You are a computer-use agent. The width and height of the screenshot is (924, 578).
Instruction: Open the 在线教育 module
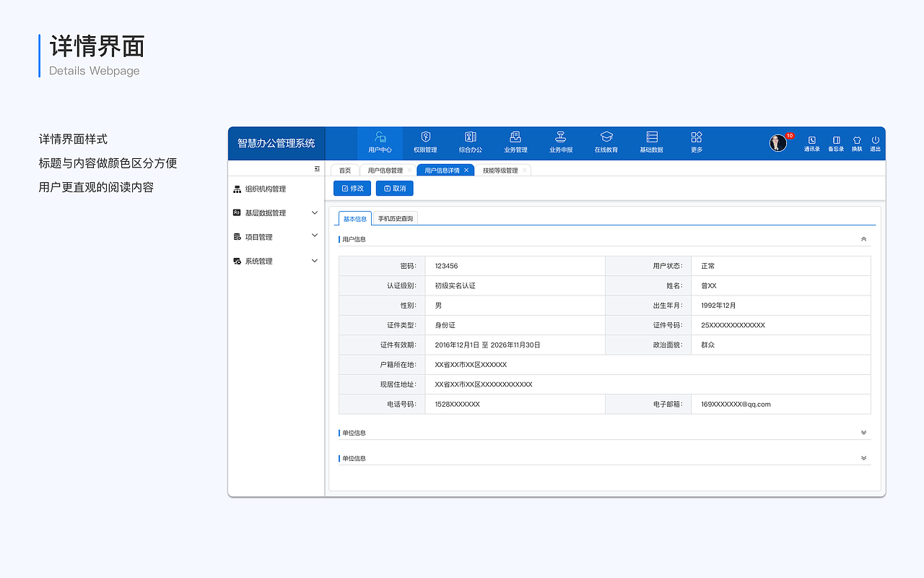point(606,143)
